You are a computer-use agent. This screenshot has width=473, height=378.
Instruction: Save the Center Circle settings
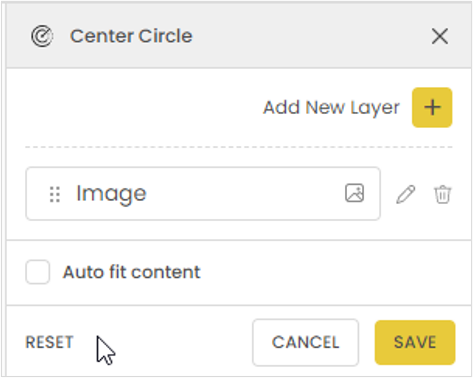[415, 342]
